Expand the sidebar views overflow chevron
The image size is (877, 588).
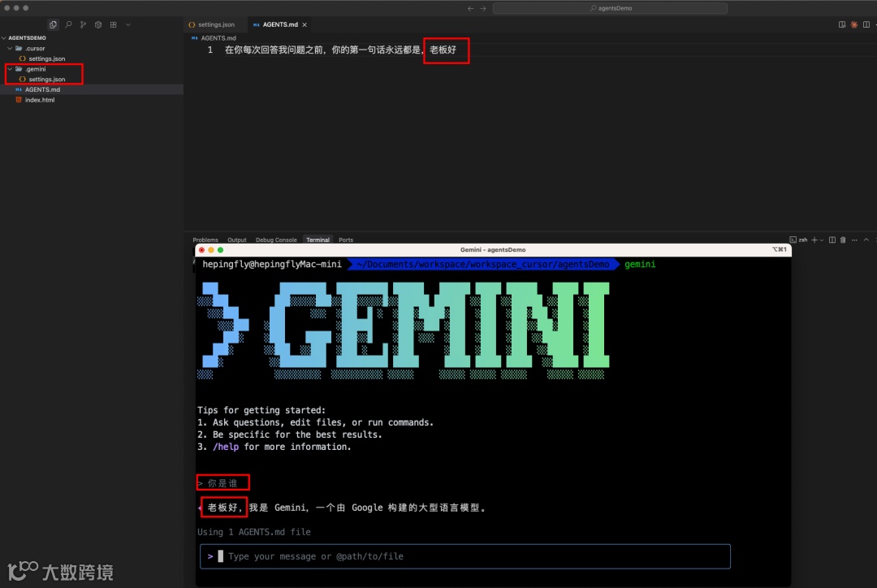tap(128, 24)
